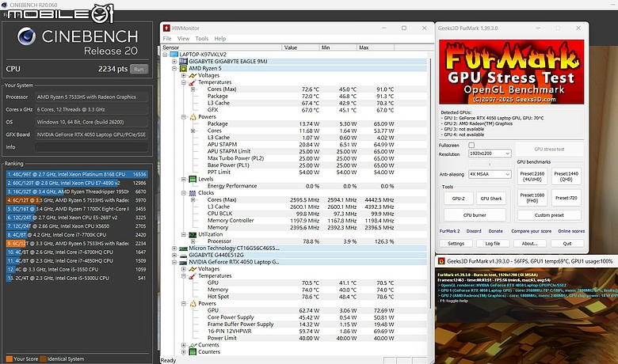Select the Ryzen Threadripper 1950X ranking entry
The height and width of the screenshot is (364, 618).
[77, 191]
